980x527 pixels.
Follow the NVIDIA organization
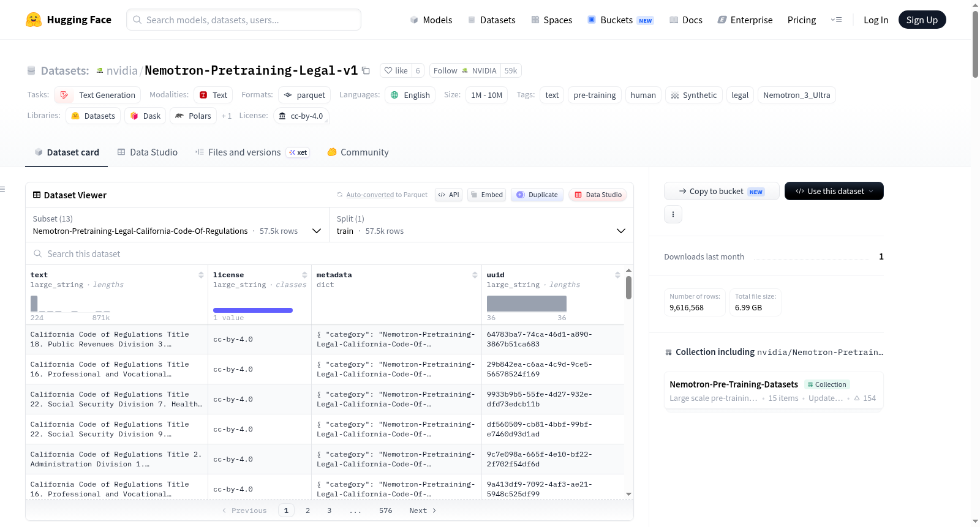click(465, 70)
